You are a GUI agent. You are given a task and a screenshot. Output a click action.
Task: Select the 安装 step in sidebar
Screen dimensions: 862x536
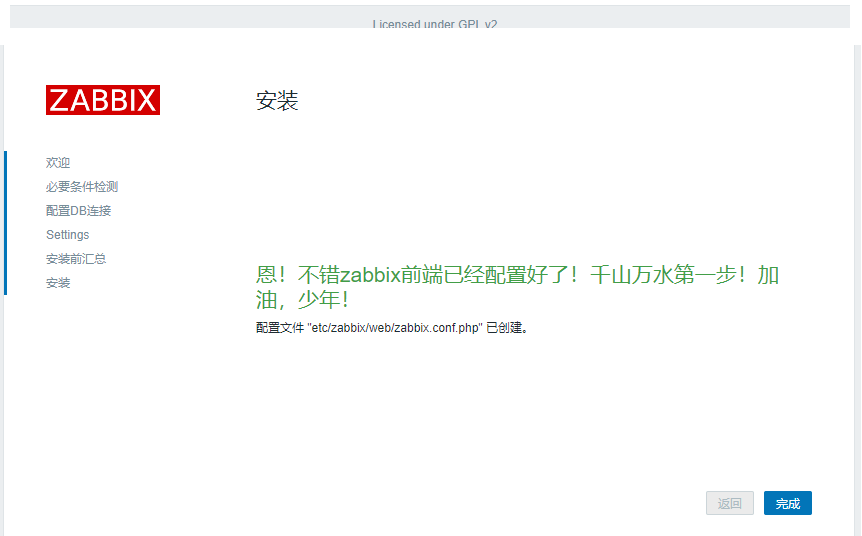58,283
